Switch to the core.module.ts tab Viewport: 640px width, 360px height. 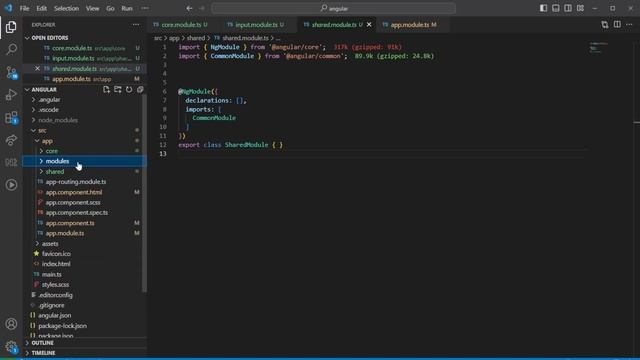[180, 25]
